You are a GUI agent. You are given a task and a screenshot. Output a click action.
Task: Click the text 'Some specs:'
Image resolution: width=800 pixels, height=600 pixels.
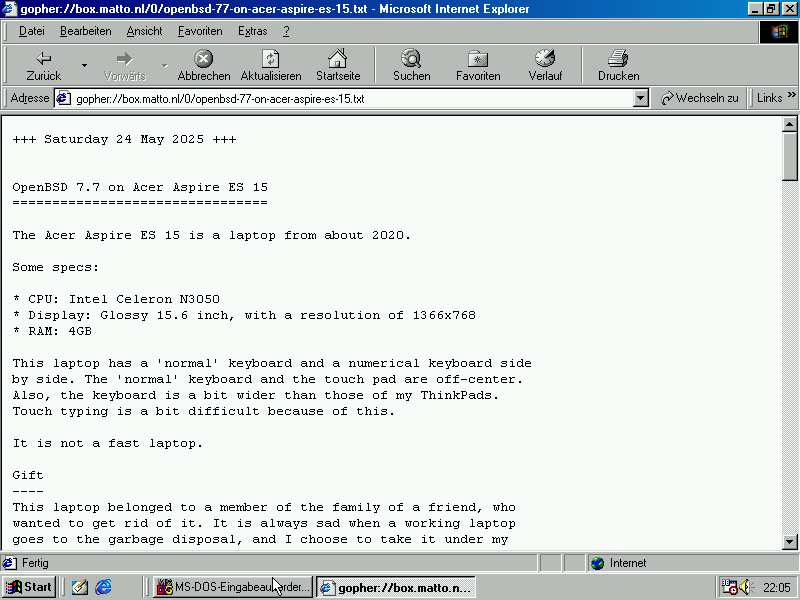56,267
